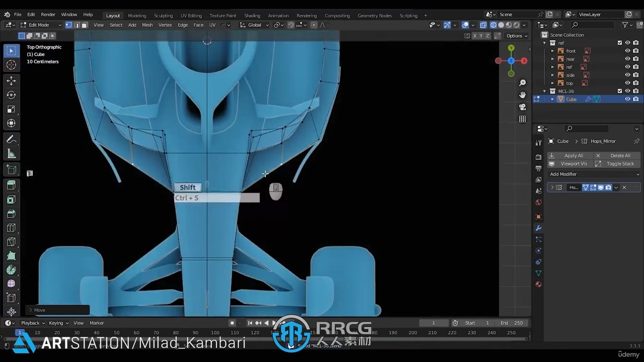Pick the Annotate tool
Viewport: 644px width, 362px height.
(11, 139)
